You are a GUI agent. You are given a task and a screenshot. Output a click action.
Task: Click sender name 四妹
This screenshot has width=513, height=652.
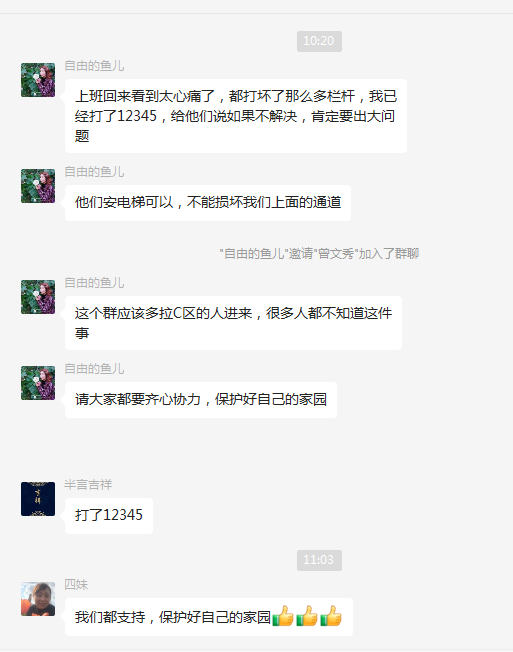pos(76,584)
